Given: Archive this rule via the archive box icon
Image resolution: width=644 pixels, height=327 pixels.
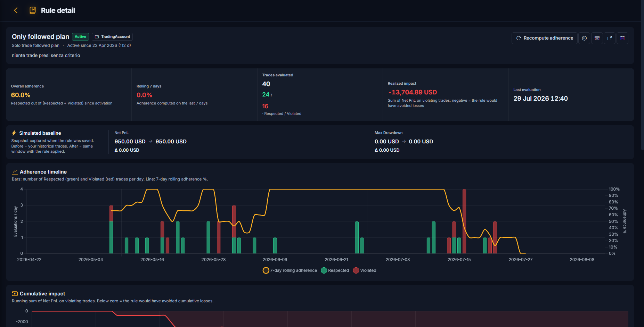Looking at the screenshot, I should (597, 38).
